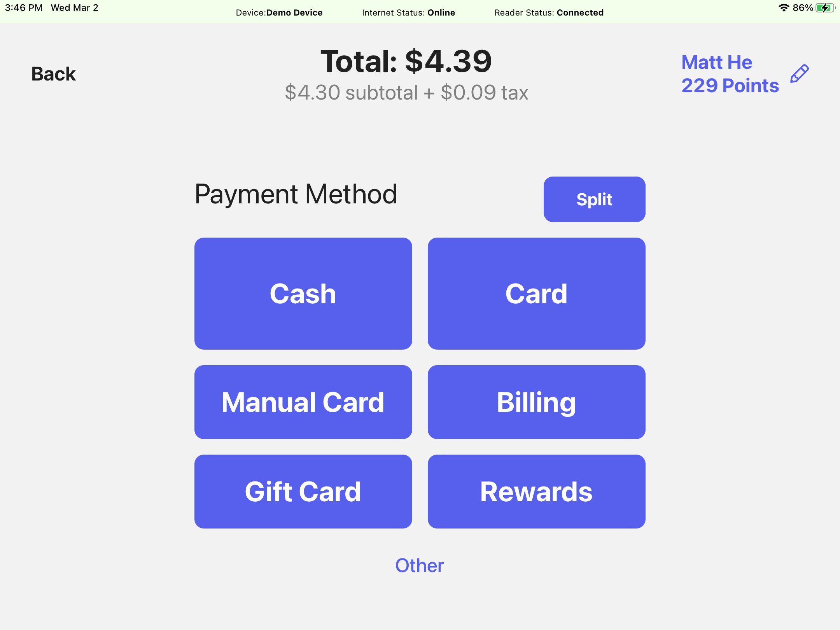The image size is (840, 630).
Task: Tap Device Demo Device label
Action: [279, 12]
